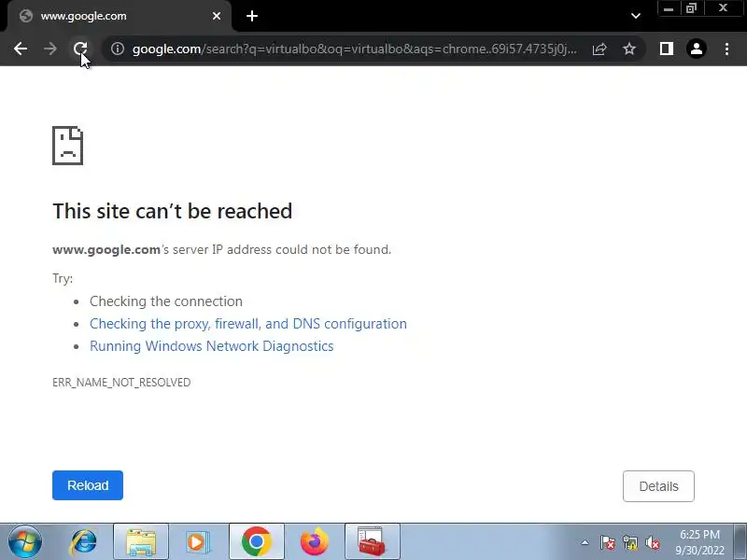Click the Details button

click(658, 486)
